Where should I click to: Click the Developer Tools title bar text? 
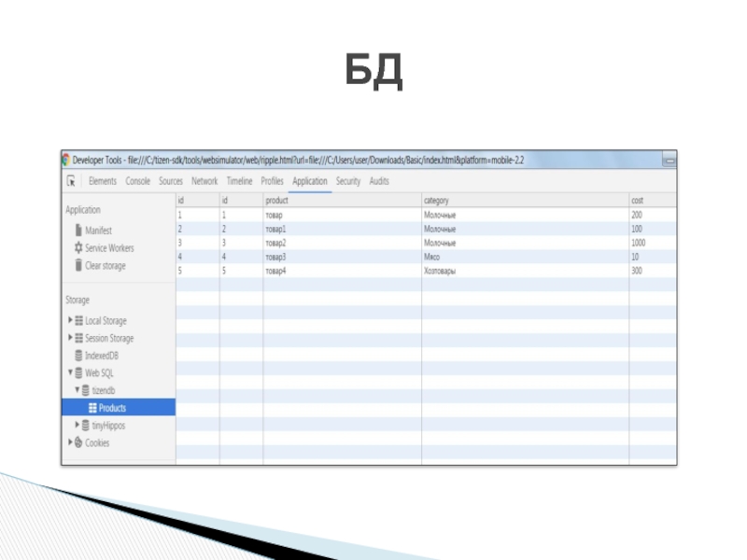[x=298, y=160]
